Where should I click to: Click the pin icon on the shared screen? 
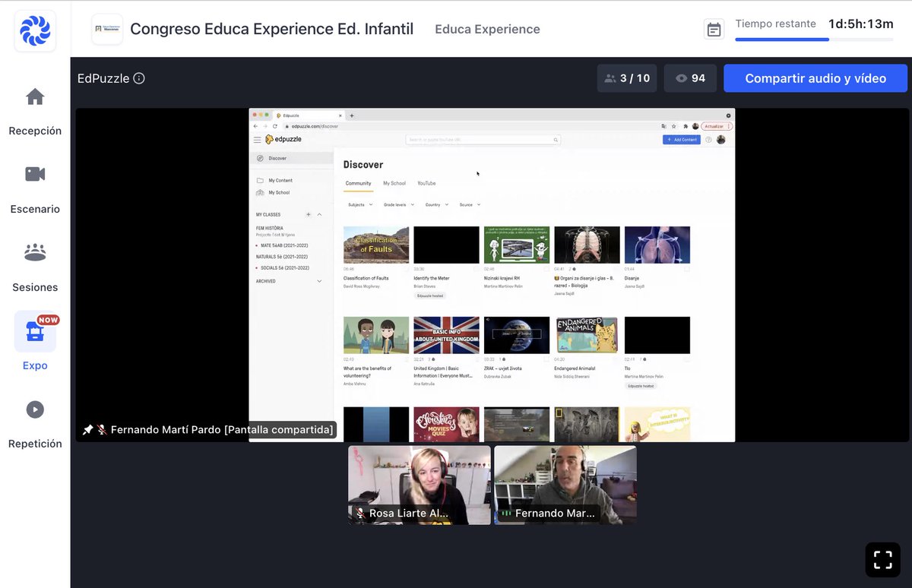[x=87, y=430]
